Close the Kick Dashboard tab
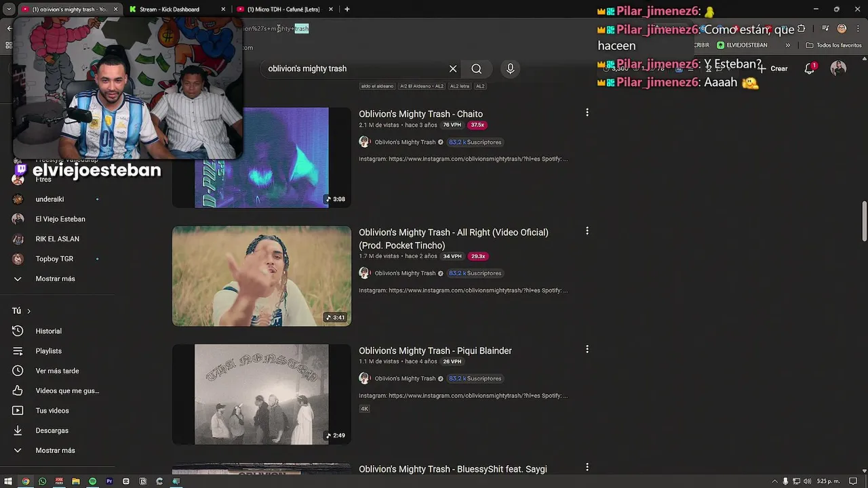This screenshot has width=868, height=488. (223, 9)
